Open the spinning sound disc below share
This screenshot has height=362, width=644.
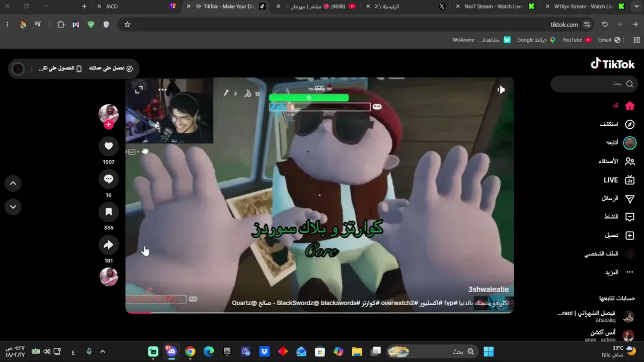pos(109,277)
